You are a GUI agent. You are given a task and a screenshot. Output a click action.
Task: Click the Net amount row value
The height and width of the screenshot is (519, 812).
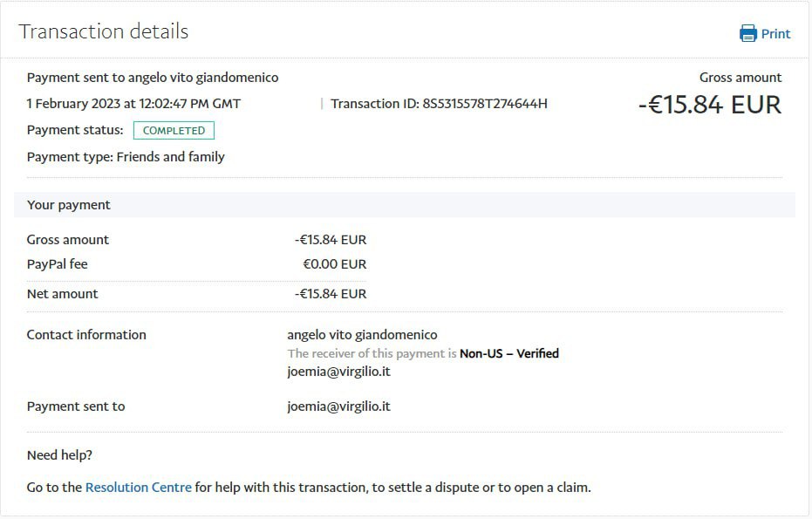coord(331,294)
